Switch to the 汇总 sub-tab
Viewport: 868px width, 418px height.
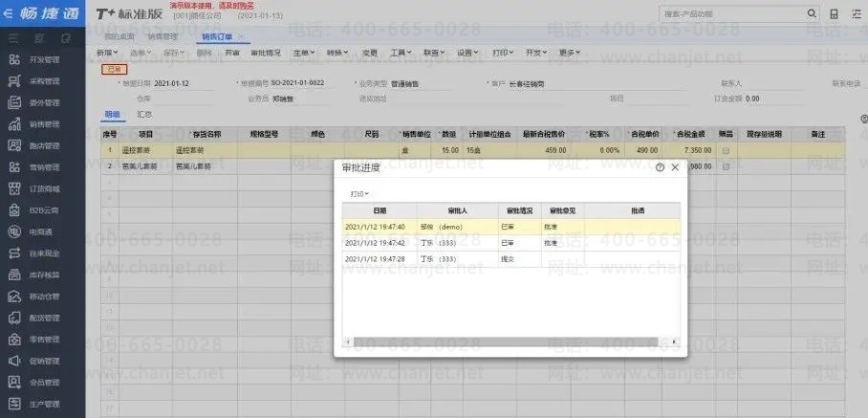144,115
